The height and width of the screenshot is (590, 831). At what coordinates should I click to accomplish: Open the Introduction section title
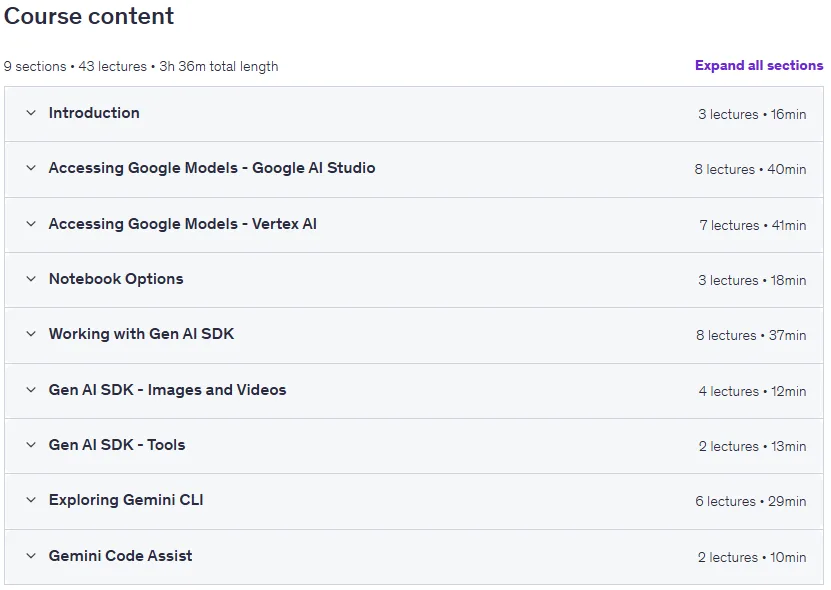coord(94,113)
